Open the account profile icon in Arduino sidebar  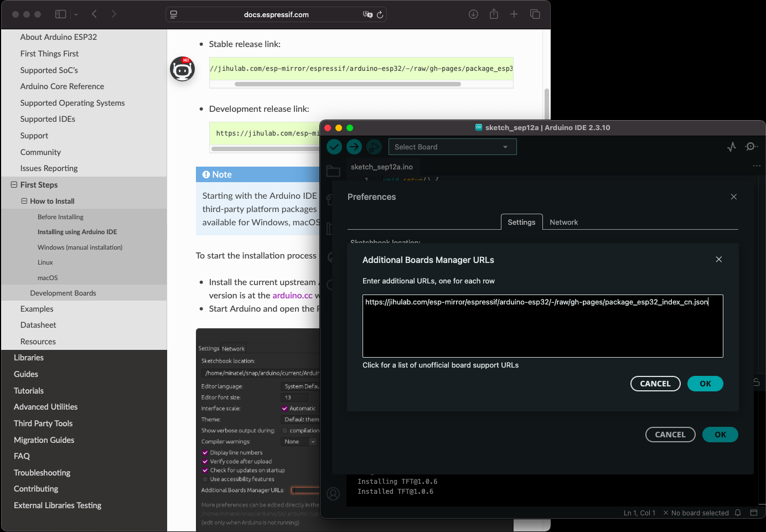tap(333, 494)
